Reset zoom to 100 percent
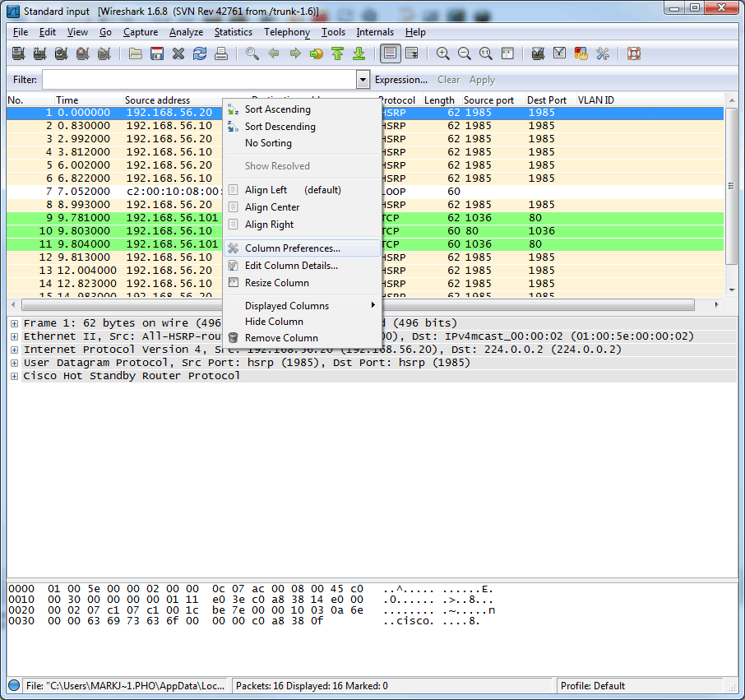 [x=486, y=53]
